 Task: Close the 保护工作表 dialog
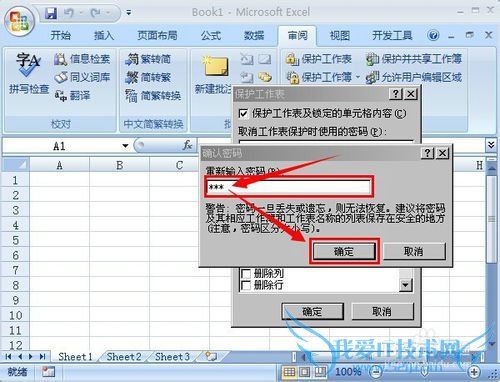click(x=411, y=94)
